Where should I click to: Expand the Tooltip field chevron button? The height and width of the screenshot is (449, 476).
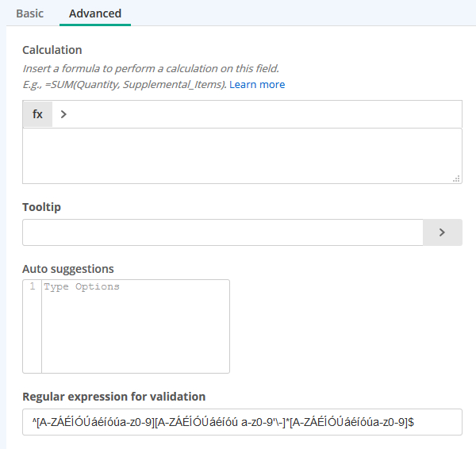click(443, 232)
